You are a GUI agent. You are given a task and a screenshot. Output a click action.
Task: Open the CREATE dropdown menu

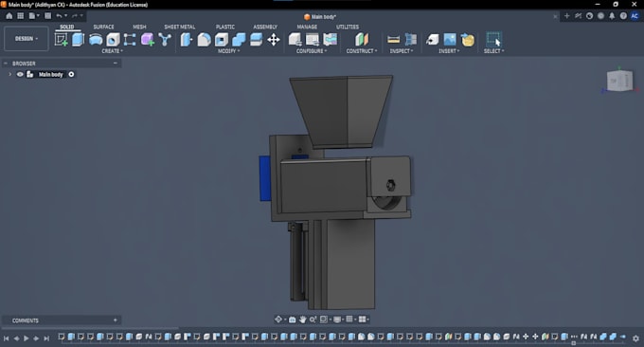click(x=112, y=51)
